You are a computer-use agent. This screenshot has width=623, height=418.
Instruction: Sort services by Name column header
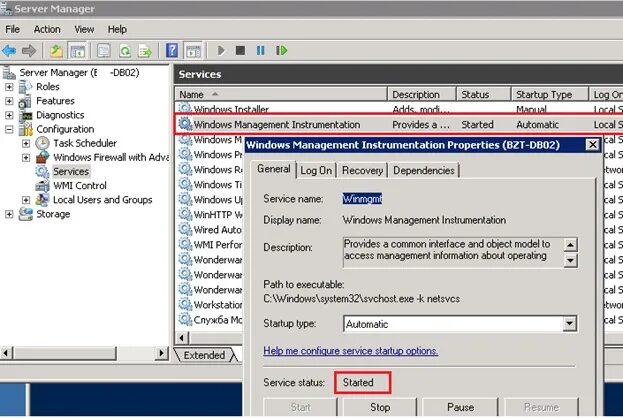(281, 95)
